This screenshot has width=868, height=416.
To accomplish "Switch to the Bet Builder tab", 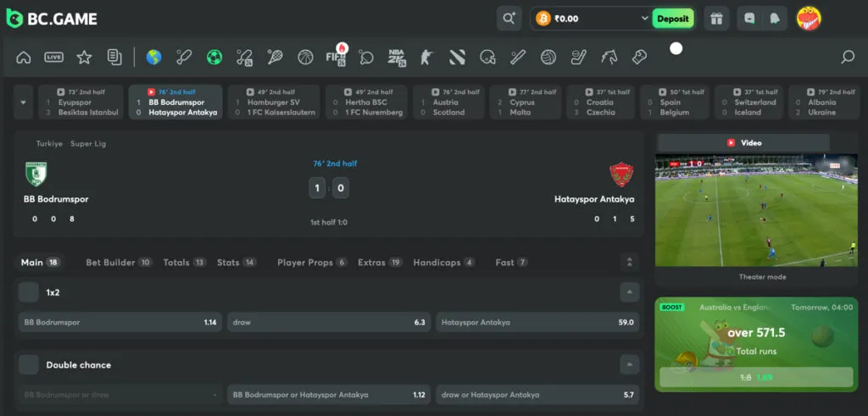I will tap(119, 262).
